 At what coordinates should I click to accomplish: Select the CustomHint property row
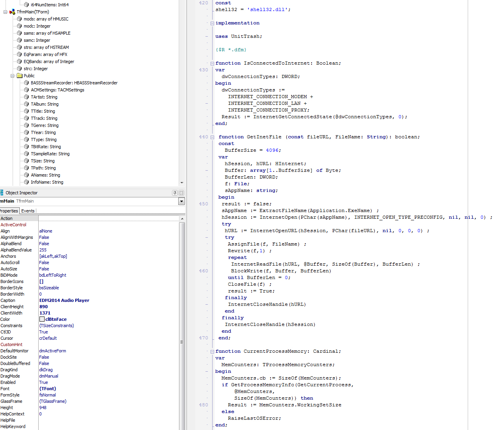[x=90, y=344]
